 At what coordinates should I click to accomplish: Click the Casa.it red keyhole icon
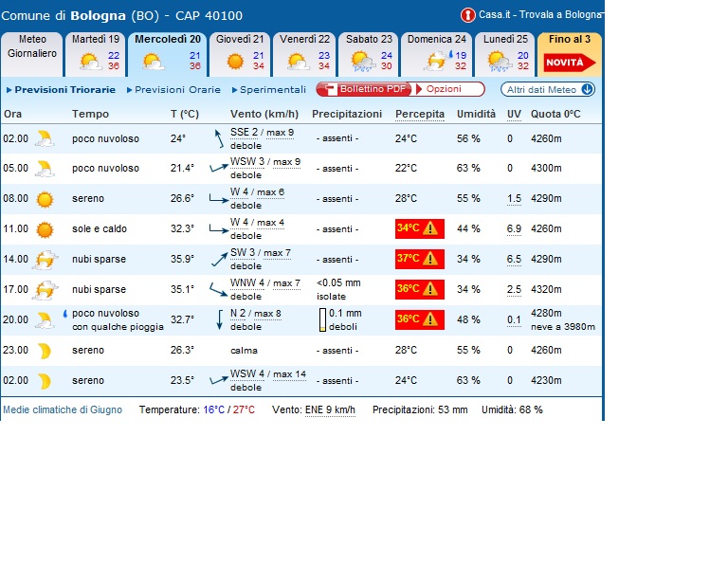click(467, 15)
